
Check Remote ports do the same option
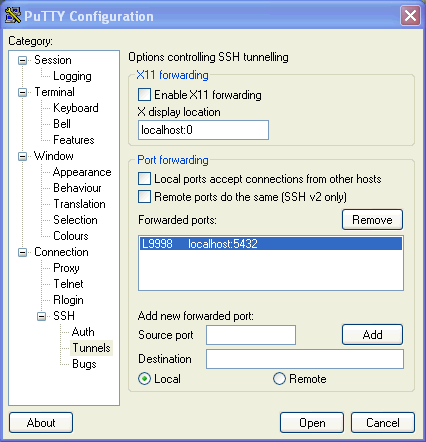(x=144, y=197)
